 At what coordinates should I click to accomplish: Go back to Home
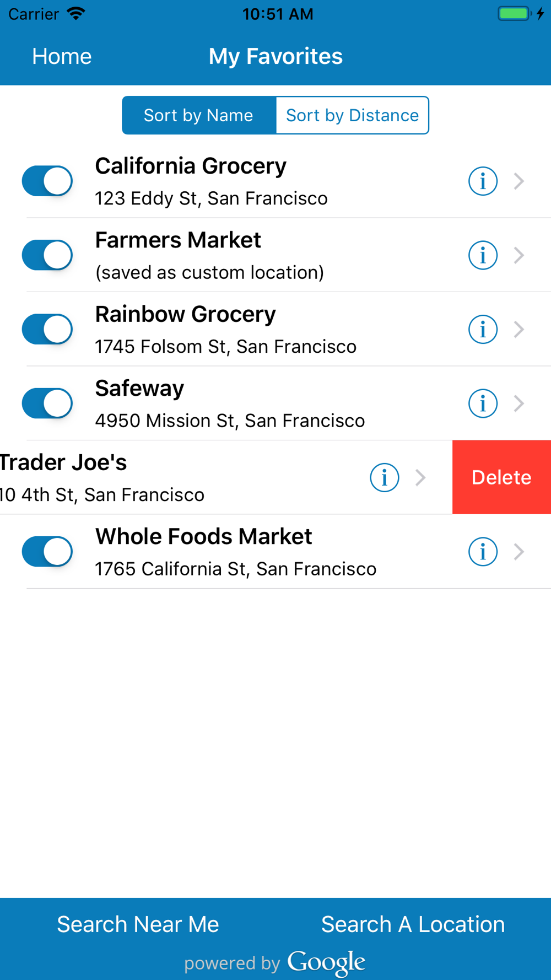62,56
